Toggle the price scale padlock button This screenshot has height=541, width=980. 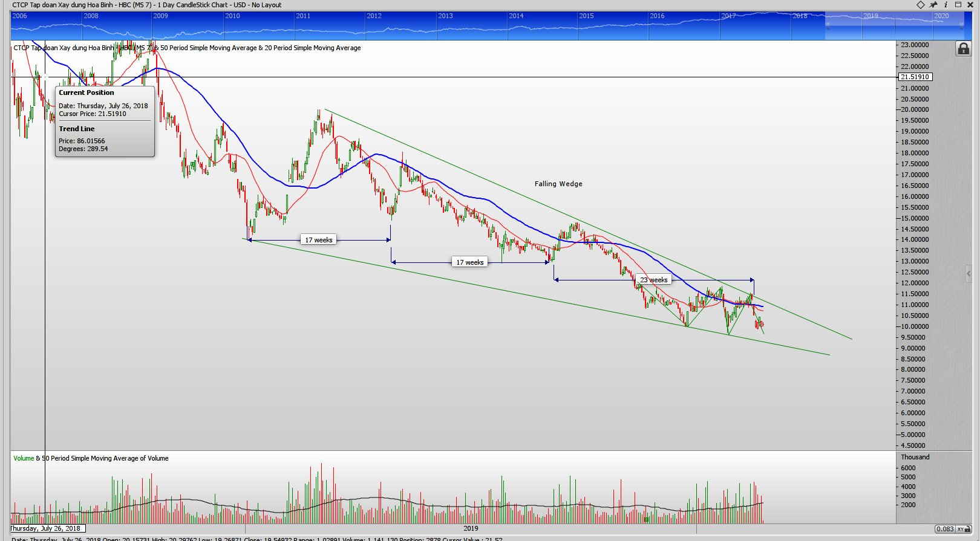(963, 49)
